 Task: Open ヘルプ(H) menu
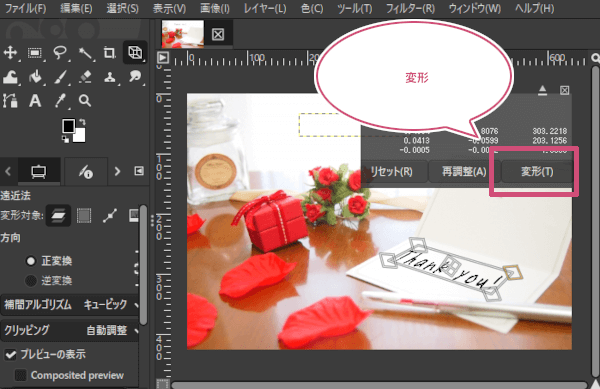534,8
